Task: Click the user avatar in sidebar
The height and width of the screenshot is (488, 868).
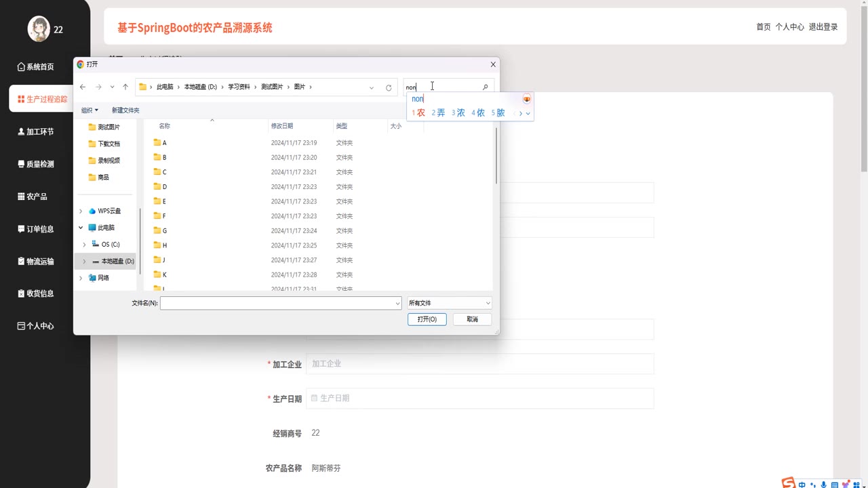Action: click(x=39, y=28)
